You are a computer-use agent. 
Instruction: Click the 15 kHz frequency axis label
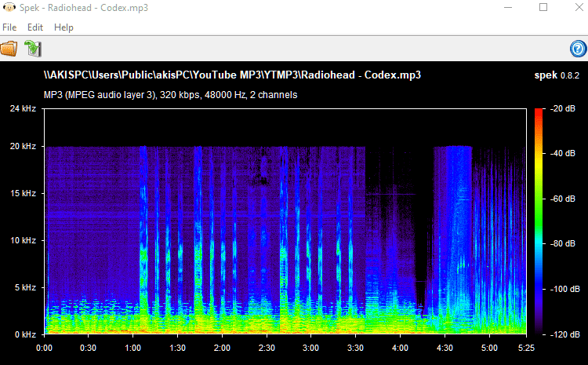point(24,193)
